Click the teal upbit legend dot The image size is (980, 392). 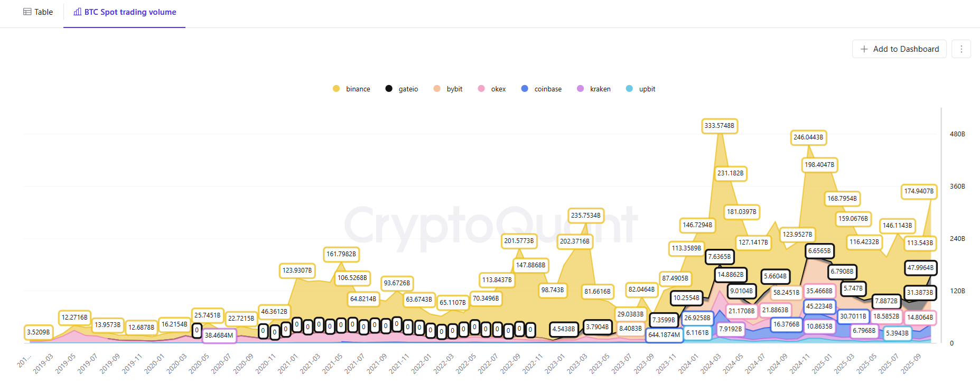coord(629,89)
